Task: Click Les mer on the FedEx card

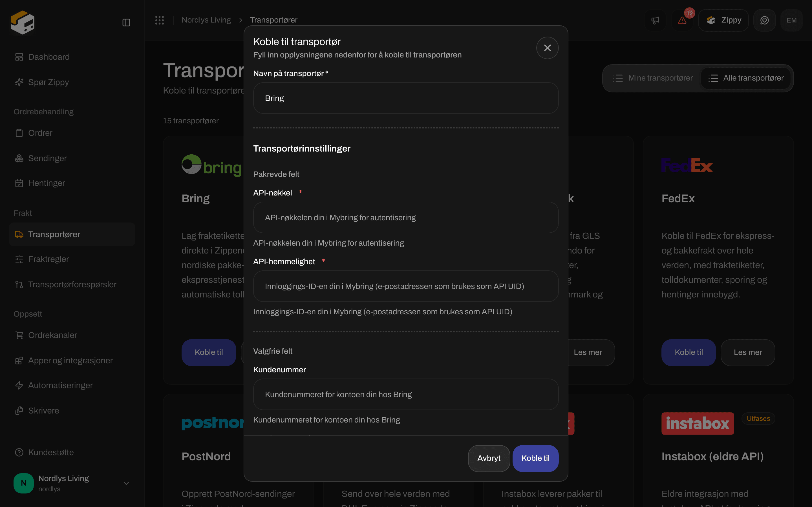Action: tap(748, 352)
